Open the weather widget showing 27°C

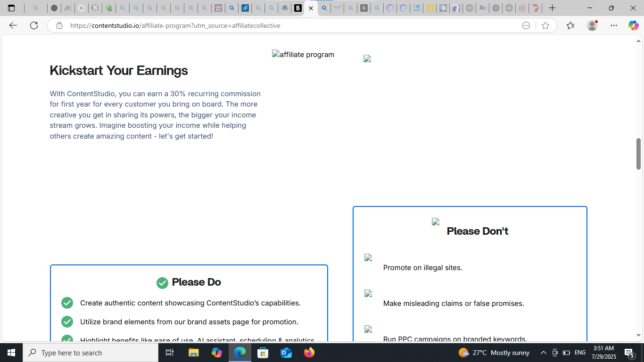(x=494, y=353)
